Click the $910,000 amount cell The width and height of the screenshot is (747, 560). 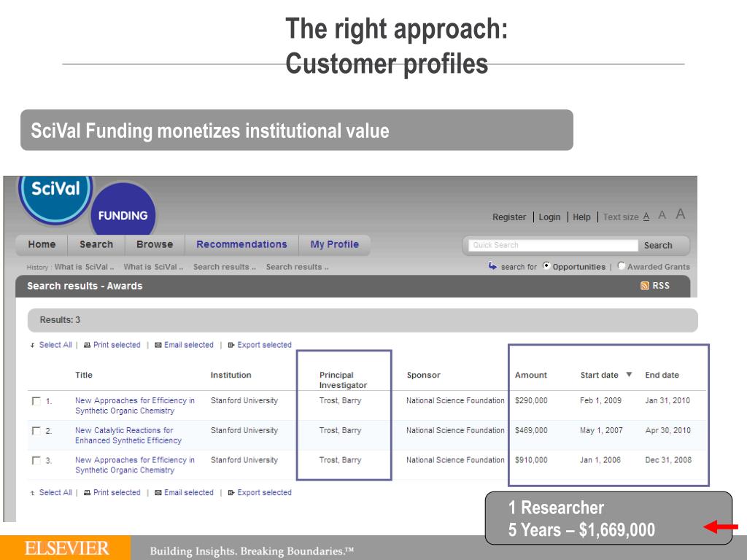coord(531,460)
